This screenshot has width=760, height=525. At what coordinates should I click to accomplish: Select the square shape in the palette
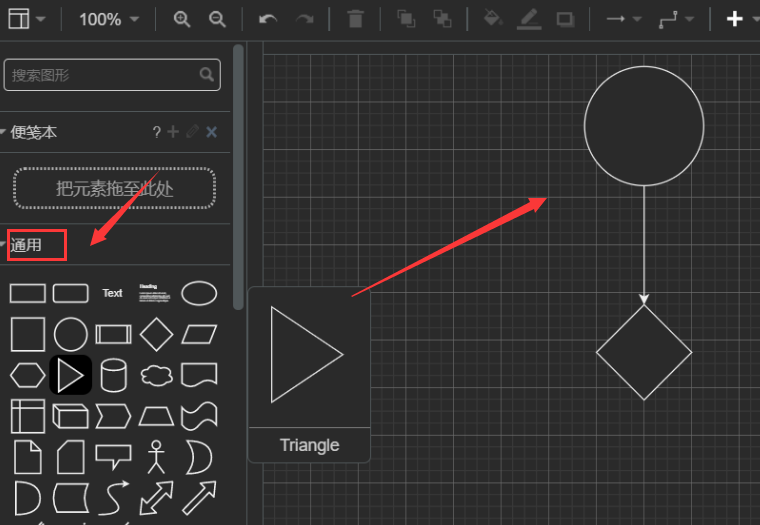(28, 334)
